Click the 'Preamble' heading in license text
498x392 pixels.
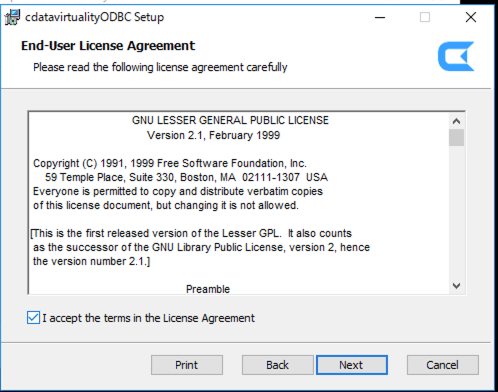[208, 289]
